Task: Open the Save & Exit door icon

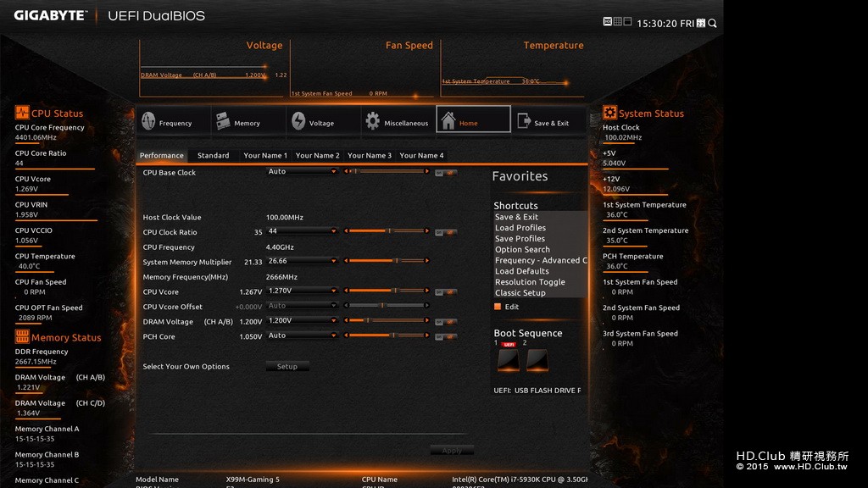Action: click(x=524, y=120)
